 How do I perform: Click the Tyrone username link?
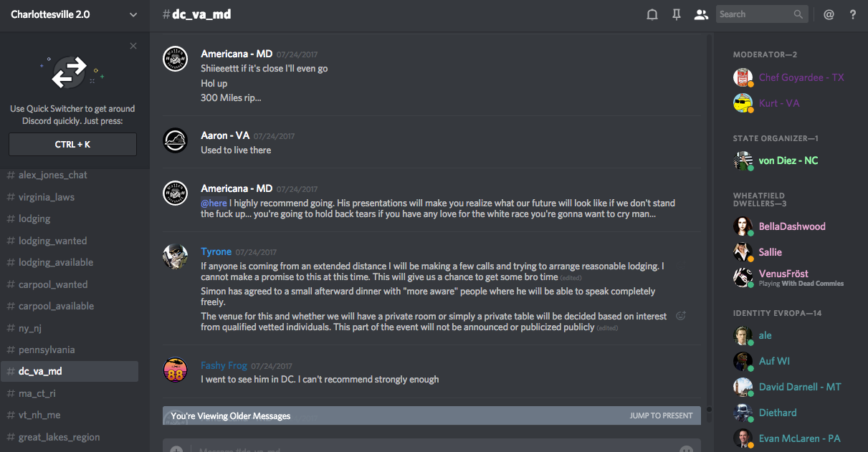216,251
